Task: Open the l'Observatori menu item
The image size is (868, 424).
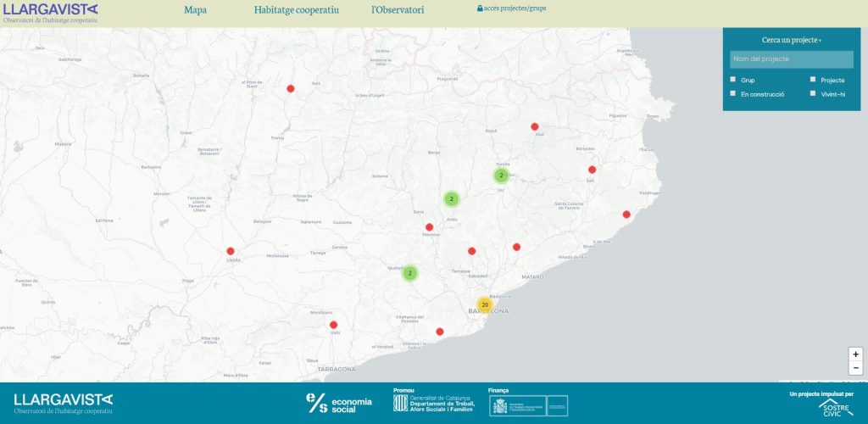Action: (x=398, y=10)
